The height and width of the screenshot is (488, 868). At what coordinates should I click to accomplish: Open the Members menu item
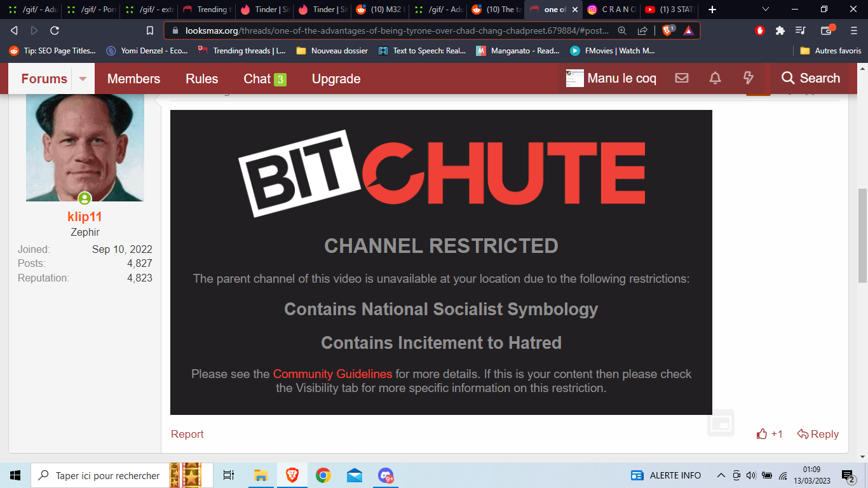click(133, 79)
